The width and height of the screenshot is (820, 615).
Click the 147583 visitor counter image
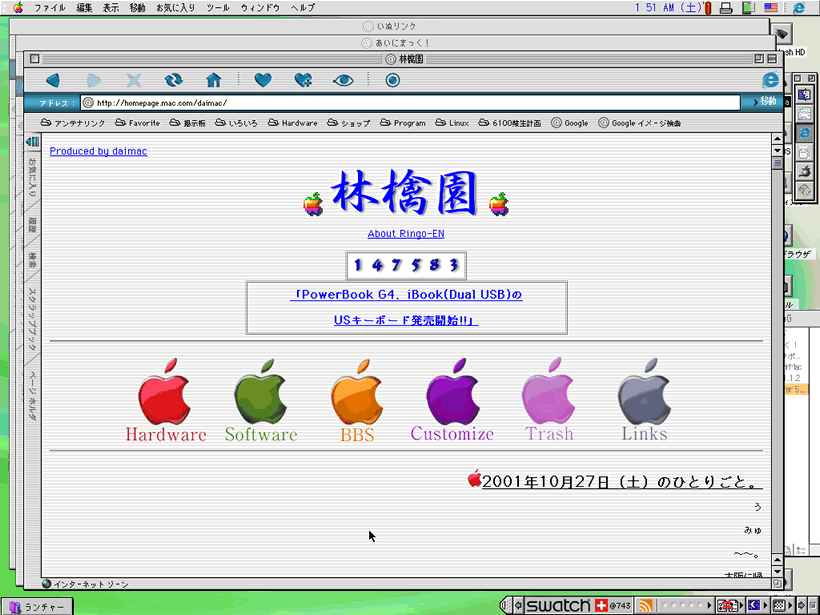click(406, 266)
